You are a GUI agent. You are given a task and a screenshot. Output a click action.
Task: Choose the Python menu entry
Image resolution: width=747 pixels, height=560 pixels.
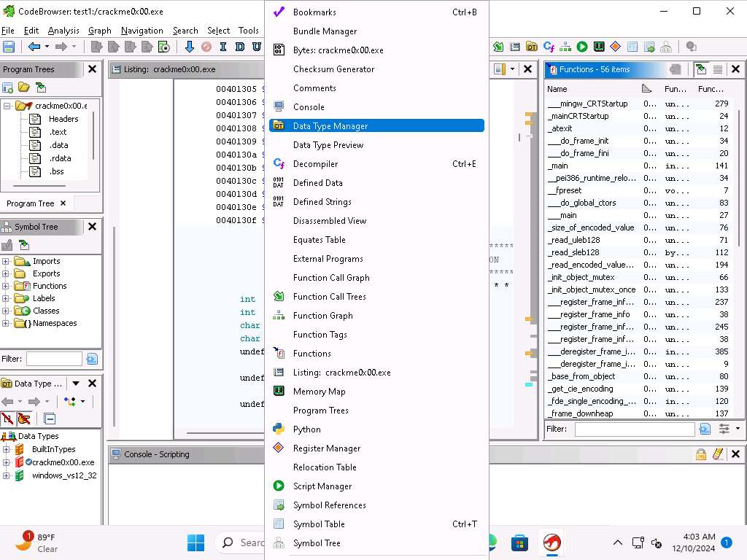[x=306, y=429]
